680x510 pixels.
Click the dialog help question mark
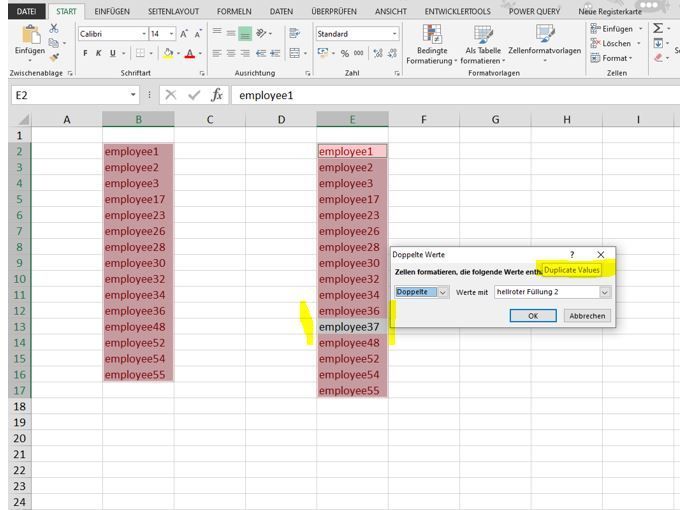572,255
